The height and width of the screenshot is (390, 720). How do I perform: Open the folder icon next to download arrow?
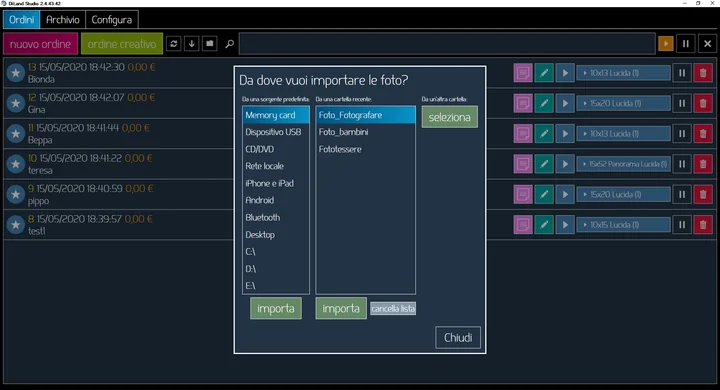pos(209,44)
